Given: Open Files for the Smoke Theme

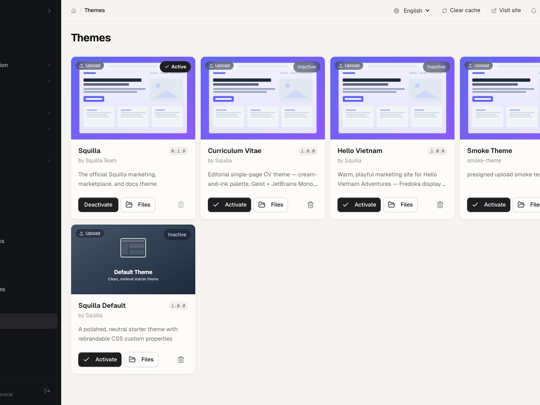Looking at the screenshot, I should [x=527, y=205].
